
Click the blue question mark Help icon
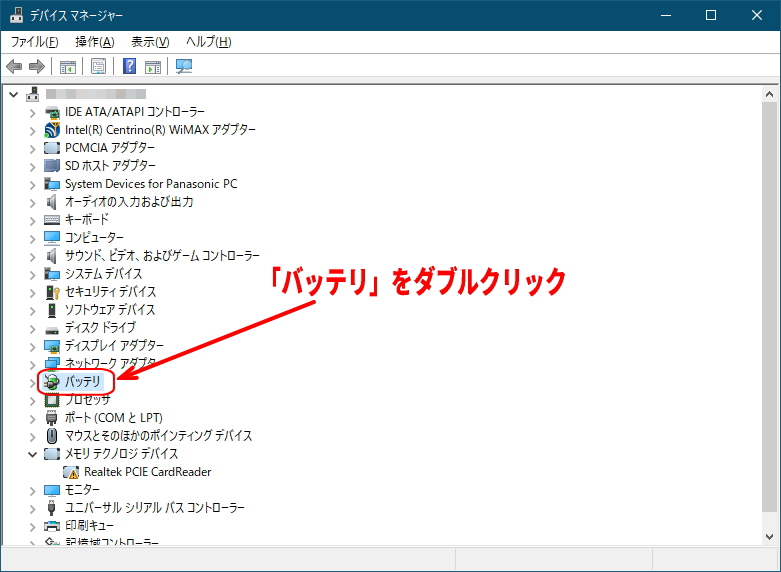129,67
